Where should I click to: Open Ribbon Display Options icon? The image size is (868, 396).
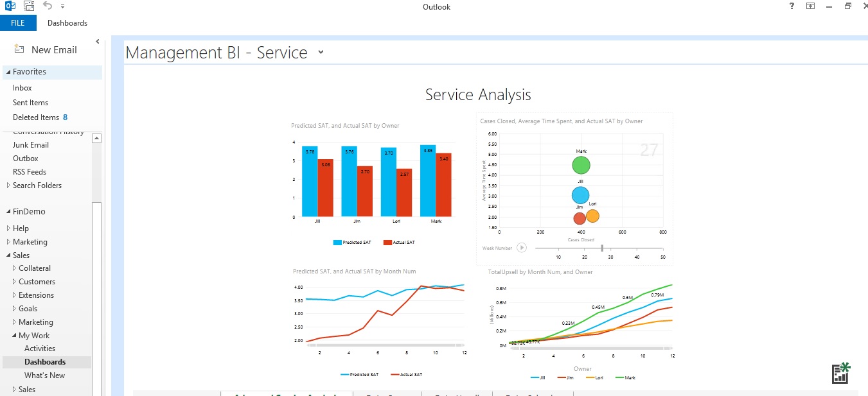pyautogui.click(x=811, y=6)
